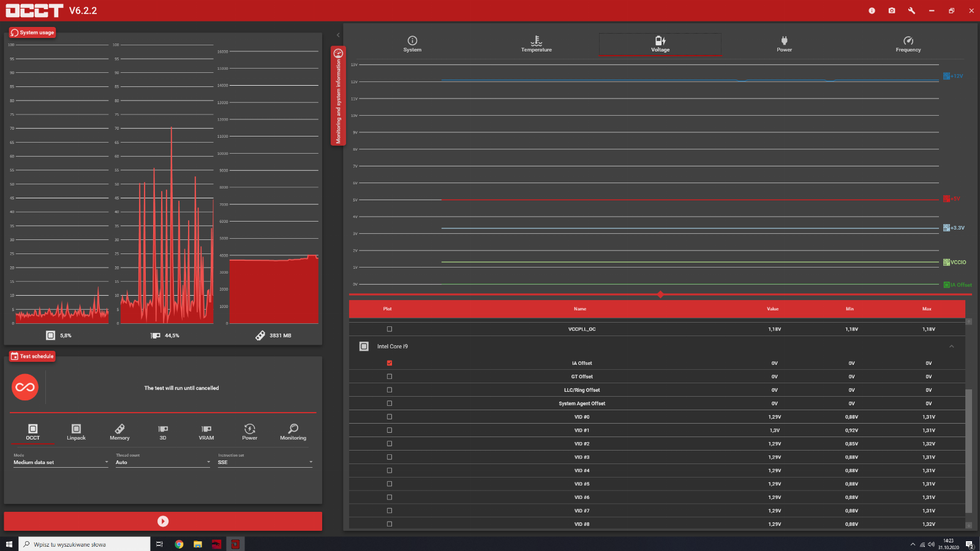
Task: Switch to the System tab
Action: (x=412, y=44)
